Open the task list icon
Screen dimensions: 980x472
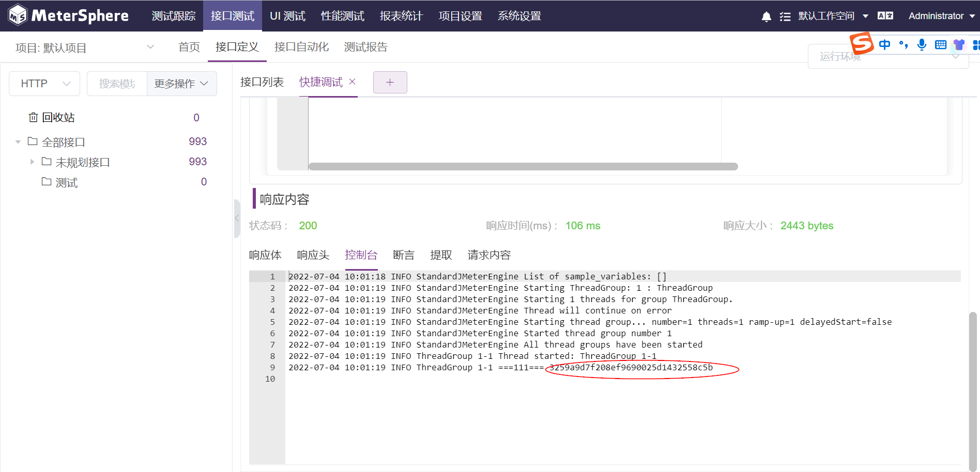coord(785,17)
